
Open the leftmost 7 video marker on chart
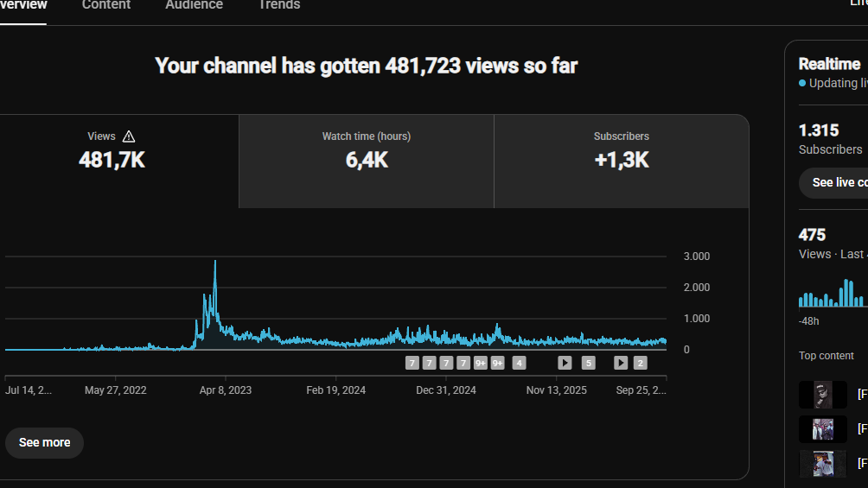tap(412, 363)
